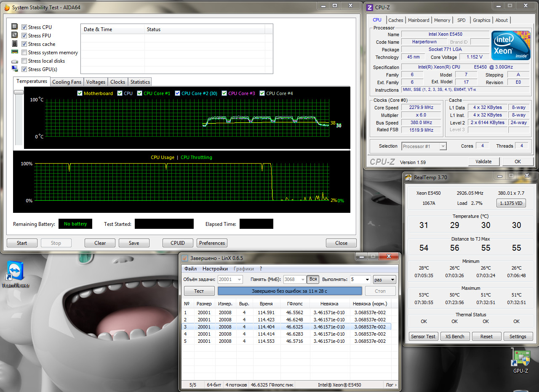Open AIDA64 Preferences
This screenshot has width=539, height=392.
[x=212, y=243]
